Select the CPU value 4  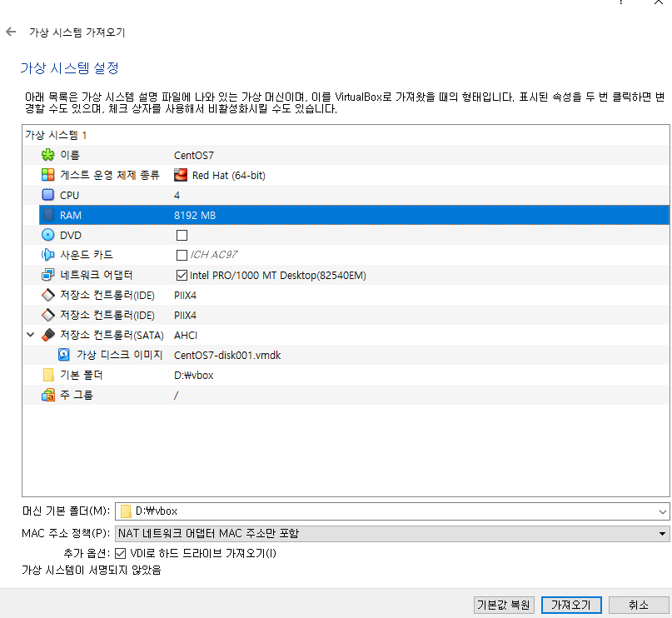pyautogui.click(x=177, y=196)
